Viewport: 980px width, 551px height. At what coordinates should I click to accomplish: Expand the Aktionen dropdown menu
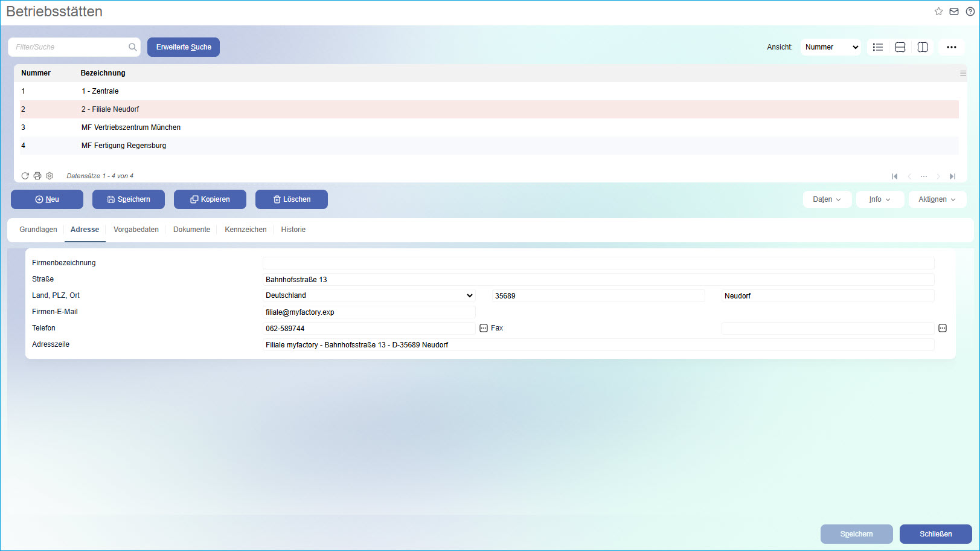point(937,199)
